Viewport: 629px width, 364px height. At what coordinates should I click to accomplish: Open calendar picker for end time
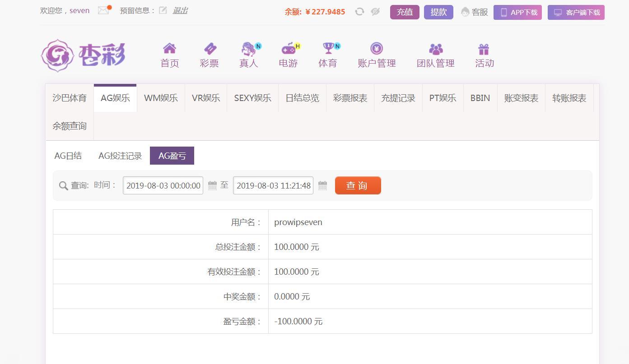[322, 185]
